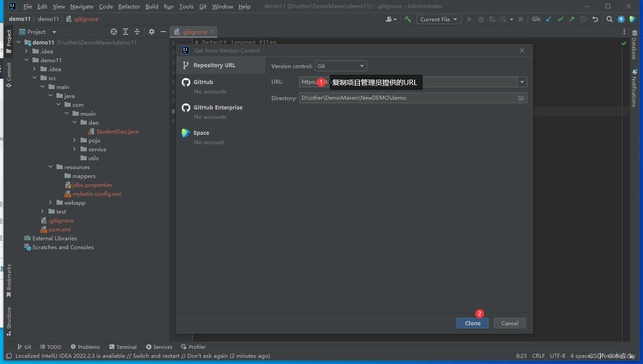643x364 pixels.
Task: Click Select Opened File target icon
Action: coord(114,32)
